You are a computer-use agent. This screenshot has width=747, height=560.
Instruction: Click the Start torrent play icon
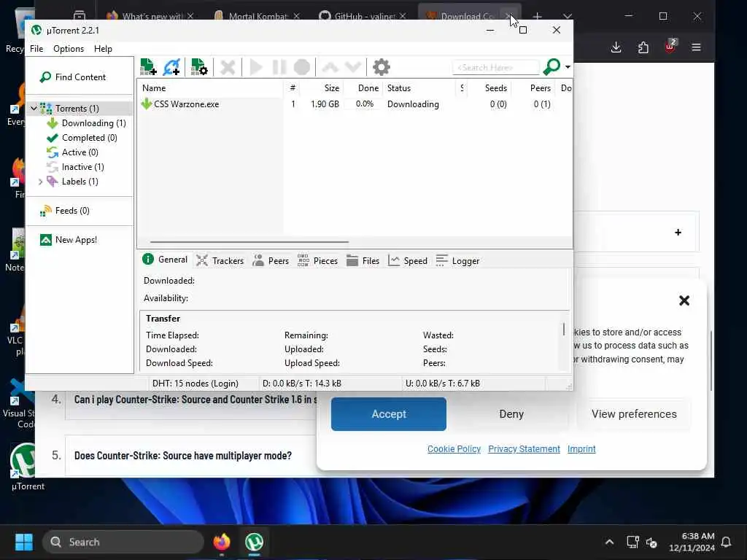(256, 67)
